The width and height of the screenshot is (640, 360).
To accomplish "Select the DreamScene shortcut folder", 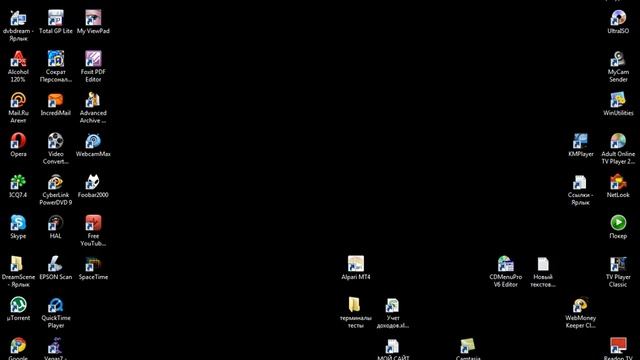I will tap(18, 264).
